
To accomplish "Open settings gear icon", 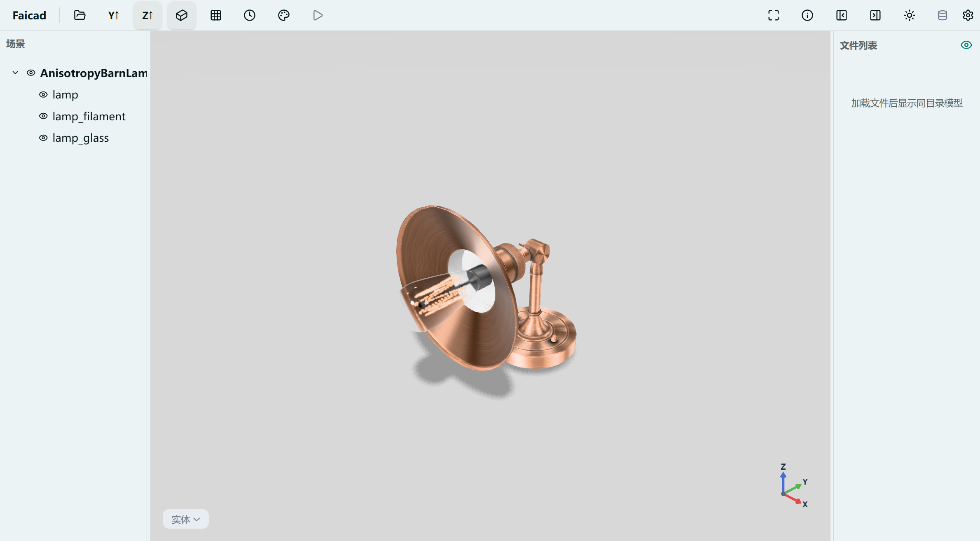I will [968, 15].
